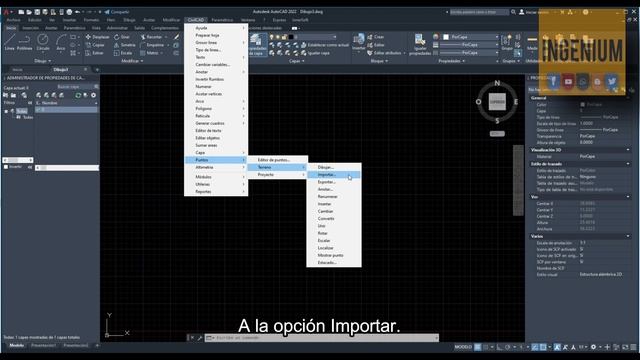Click status bar settings gear icon
Image resolution: width=640 pixels, height=360 pixels.
(593, 347)
